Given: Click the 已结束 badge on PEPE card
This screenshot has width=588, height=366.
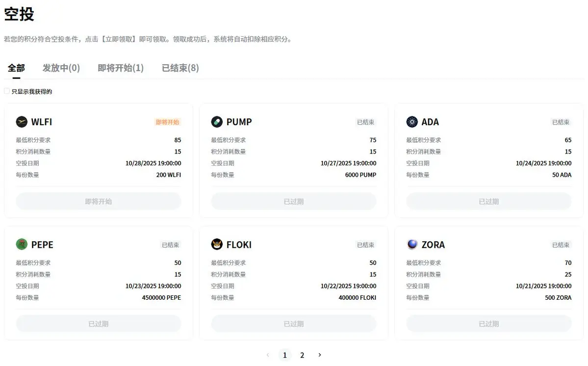Looking at the screenshot, I should tap(171, 244).
